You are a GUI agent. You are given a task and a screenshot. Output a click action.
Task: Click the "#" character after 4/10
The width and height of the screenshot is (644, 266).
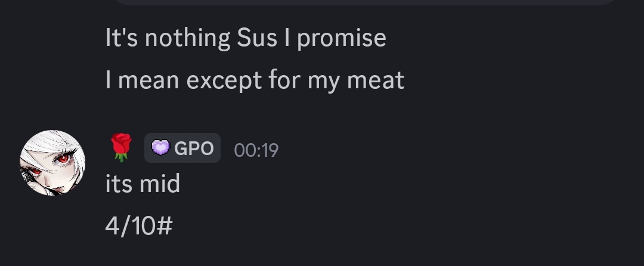point(165,225)
